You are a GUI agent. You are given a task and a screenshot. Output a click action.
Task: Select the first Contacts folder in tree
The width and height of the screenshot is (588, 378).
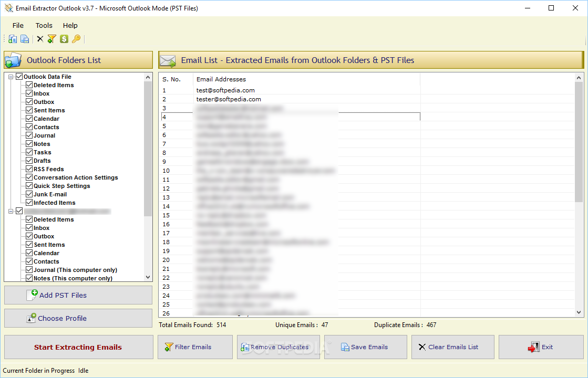[46, 127]
